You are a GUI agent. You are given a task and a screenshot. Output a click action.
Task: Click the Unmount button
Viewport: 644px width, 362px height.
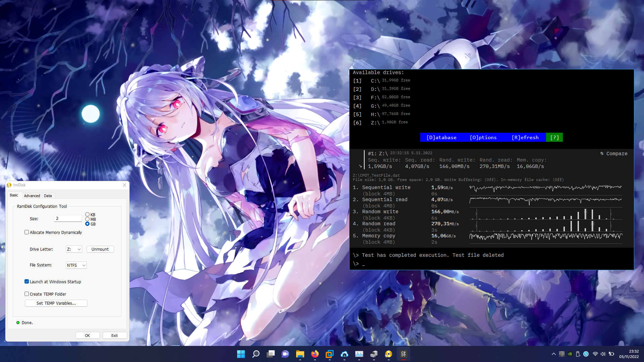pyautogui.click(x=100, y=249)
